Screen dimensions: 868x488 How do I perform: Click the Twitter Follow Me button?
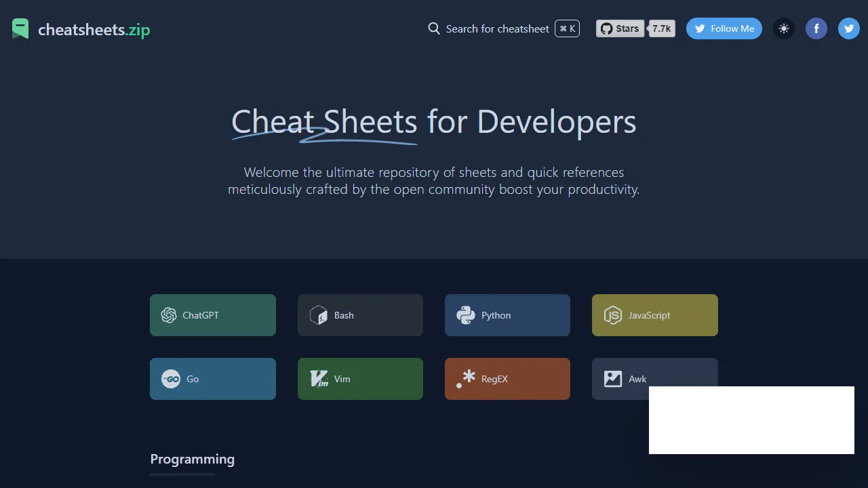click(x=724, y=28)
